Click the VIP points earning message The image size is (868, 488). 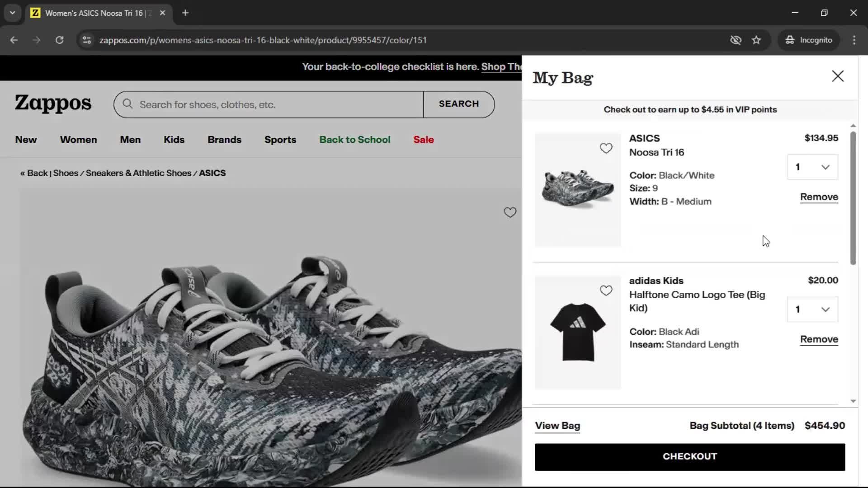point(690,109)
